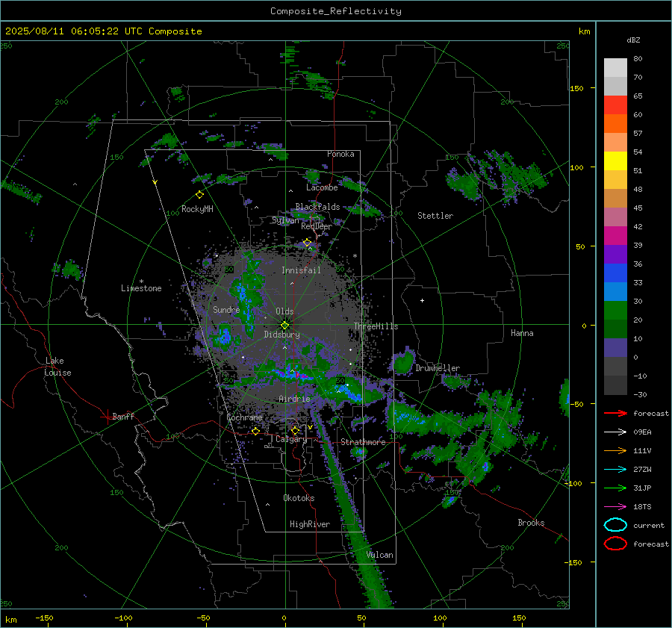The image size is (672, 628).
Task: Click the red forecast arrow in legend
Action: 615,413
